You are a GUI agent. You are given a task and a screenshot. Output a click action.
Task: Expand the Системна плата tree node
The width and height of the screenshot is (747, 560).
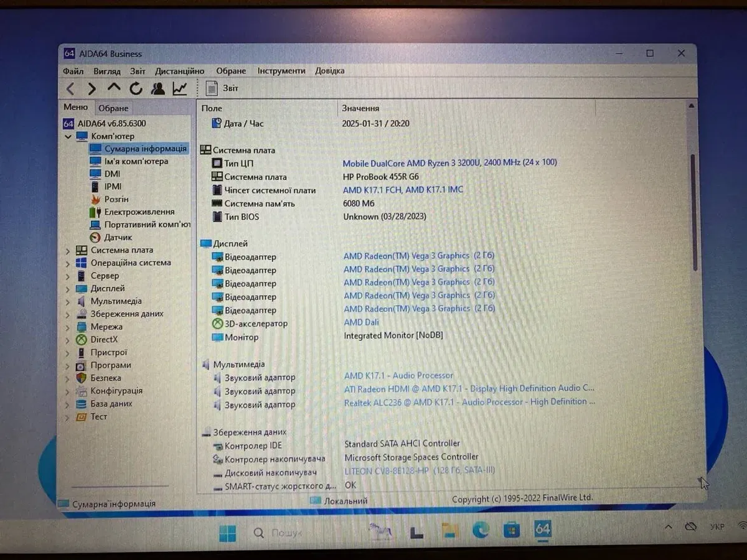coord(68,251)
